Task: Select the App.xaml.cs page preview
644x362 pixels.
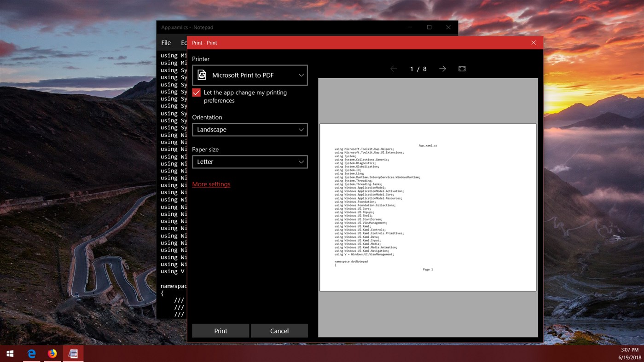Action: pos(427,207)
